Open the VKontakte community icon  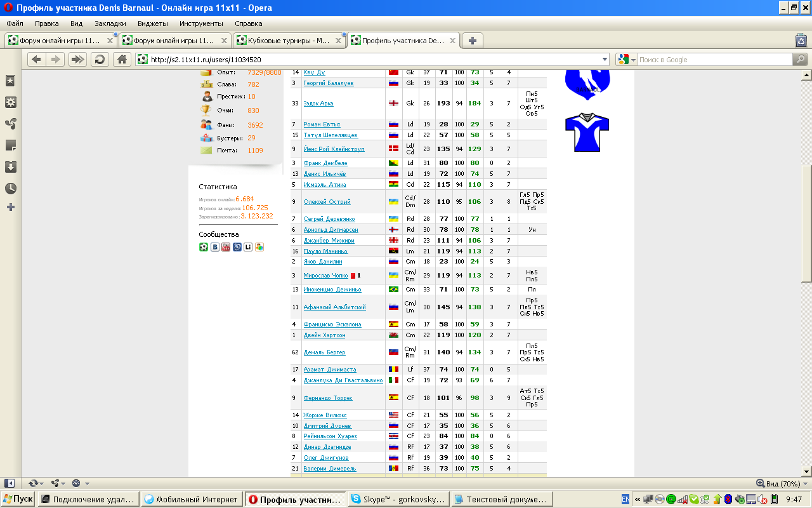click(x=215, y=247)
